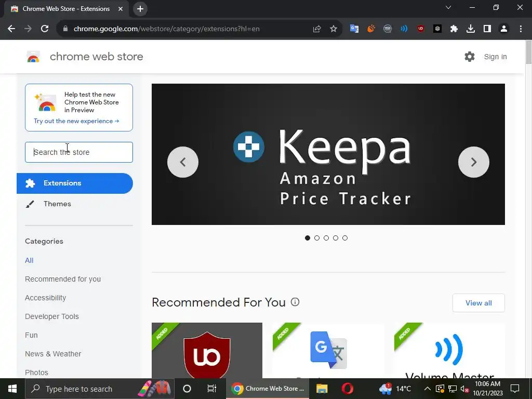Choose the Developer Tools category
This screenshot has height=399, width=532.
52,316
